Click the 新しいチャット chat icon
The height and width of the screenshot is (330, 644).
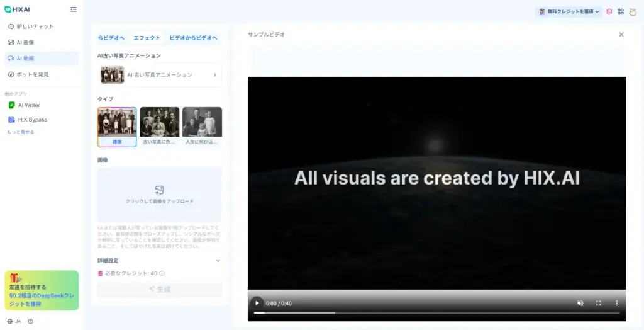[11, 26]
